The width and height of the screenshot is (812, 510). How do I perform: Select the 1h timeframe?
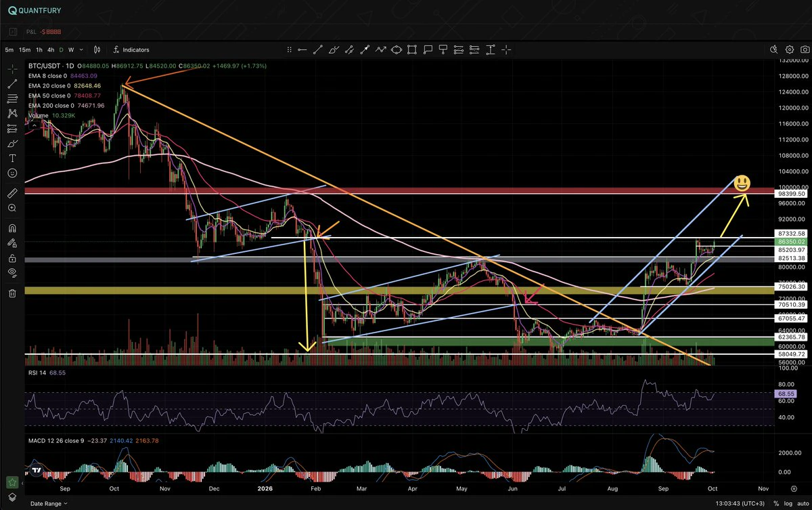tap(39, 49)
